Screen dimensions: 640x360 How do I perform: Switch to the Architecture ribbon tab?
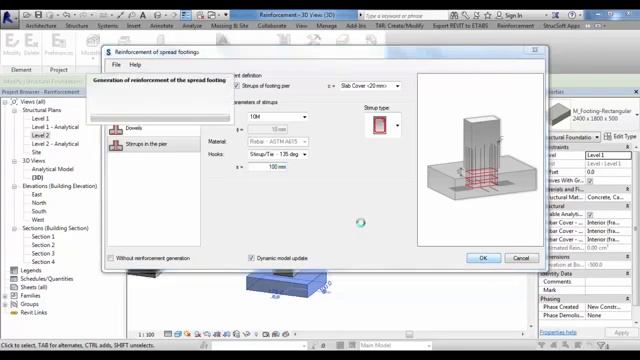coord(41,26)
